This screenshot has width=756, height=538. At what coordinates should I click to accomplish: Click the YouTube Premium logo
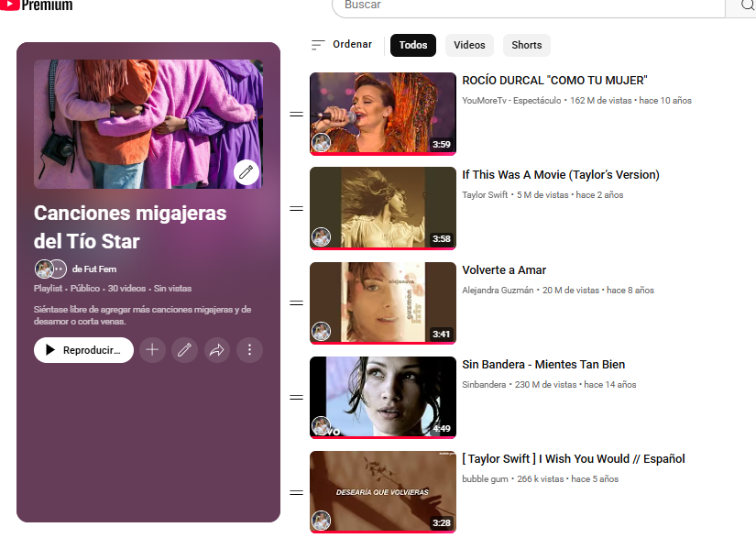pos(37,5)
